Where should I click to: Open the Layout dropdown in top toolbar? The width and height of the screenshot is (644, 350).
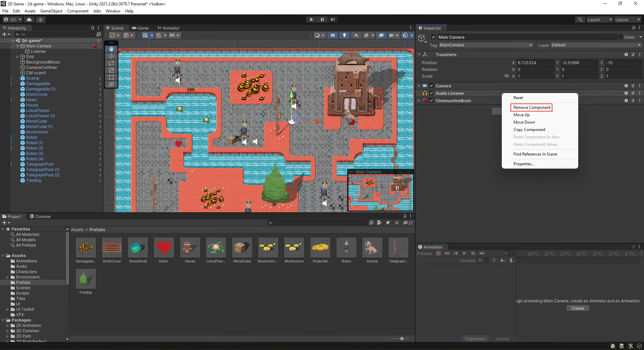click(x=627, y=19)
